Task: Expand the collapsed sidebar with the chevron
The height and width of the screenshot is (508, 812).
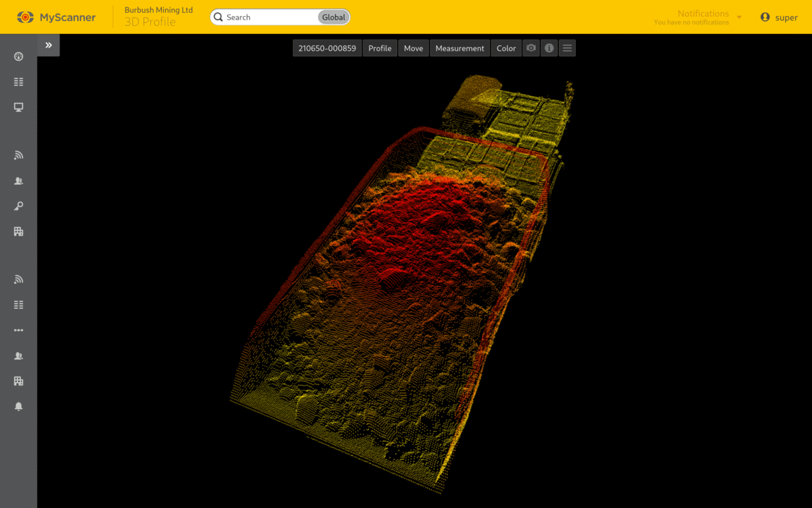Action: [48, 45]
